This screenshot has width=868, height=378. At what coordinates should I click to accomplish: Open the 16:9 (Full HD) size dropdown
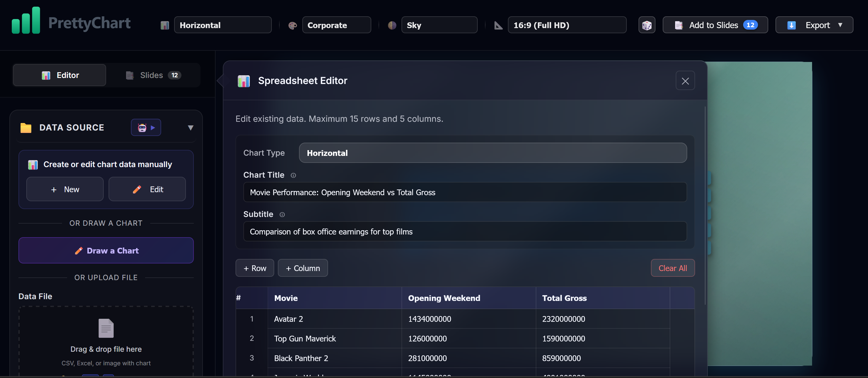tap(567, 25)
